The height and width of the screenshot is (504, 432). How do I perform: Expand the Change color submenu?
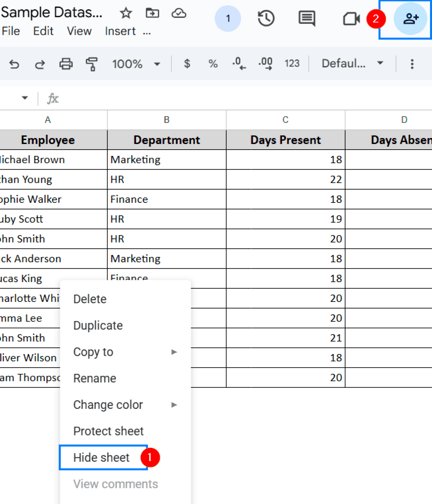(x=108, y=405)
